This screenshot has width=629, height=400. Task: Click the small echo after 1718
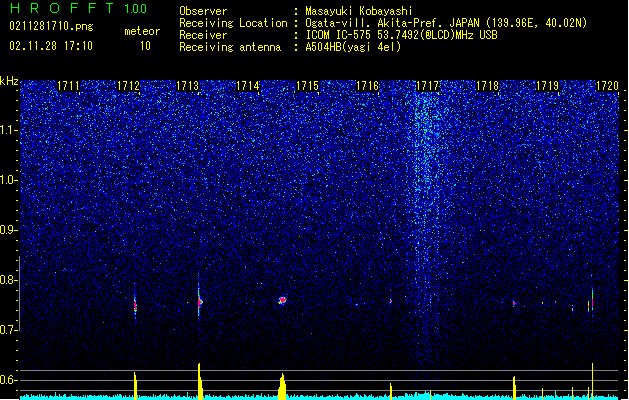point(514,304)
